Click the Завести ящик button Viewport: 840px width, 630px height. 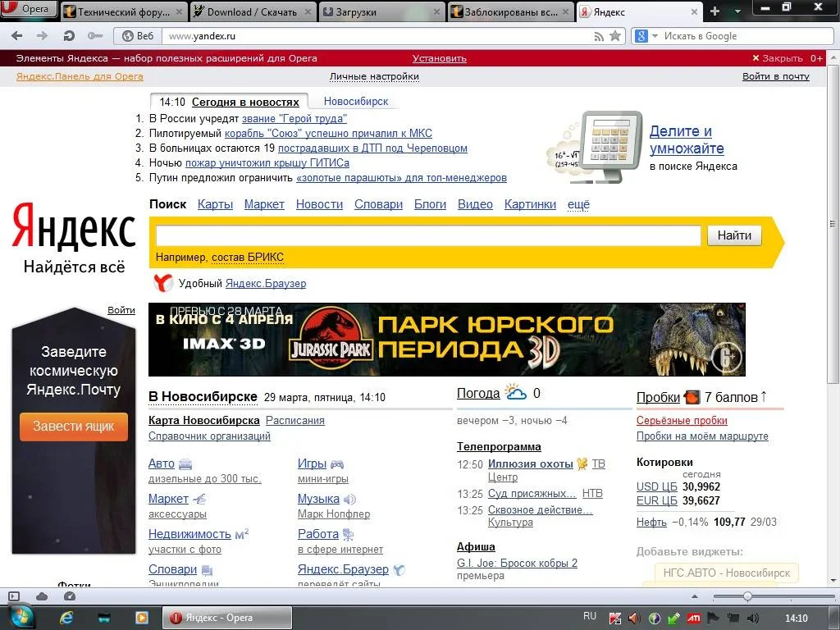pyautogui.click(x=73, y=427)
